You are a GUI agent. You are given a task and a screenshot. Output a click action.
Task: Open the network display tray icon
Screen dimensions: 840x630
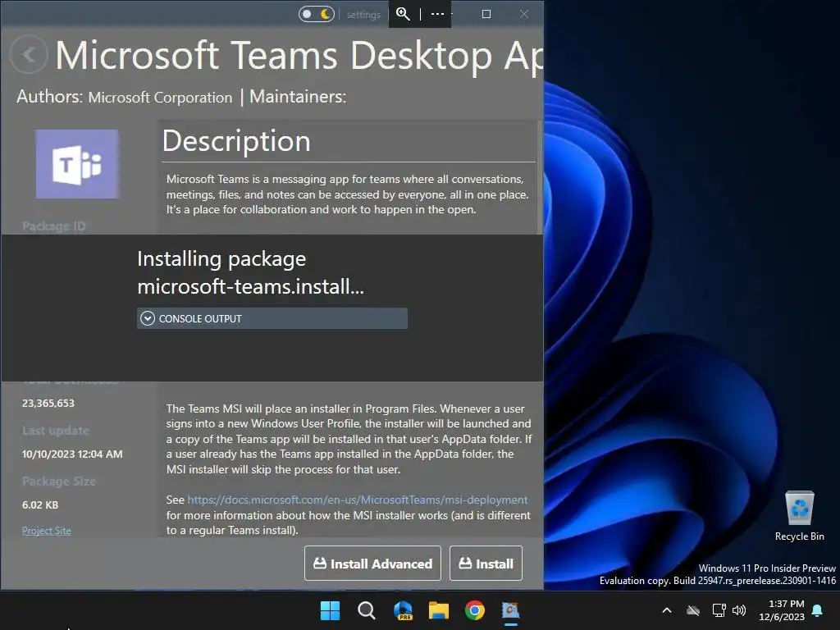pyautogui.click(x=719, y=610)
